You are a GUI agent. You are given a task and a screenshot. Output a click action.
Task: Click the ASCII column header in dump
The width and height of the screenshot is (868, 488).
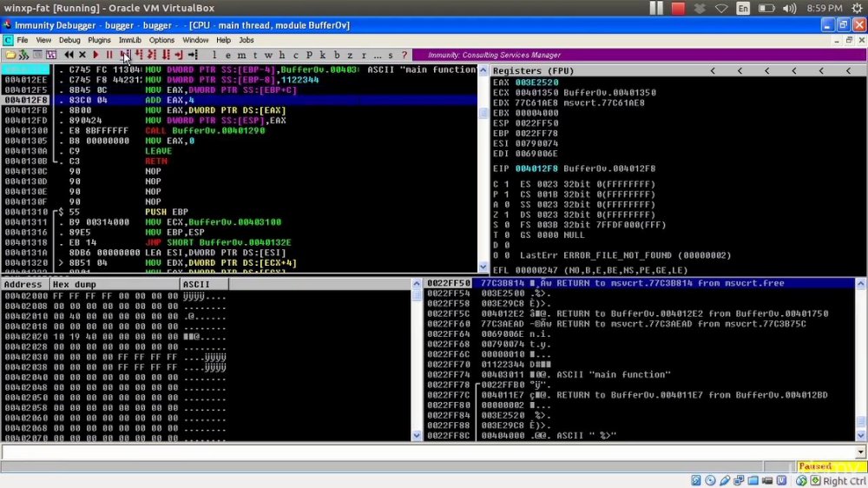[x=204, y=284]
